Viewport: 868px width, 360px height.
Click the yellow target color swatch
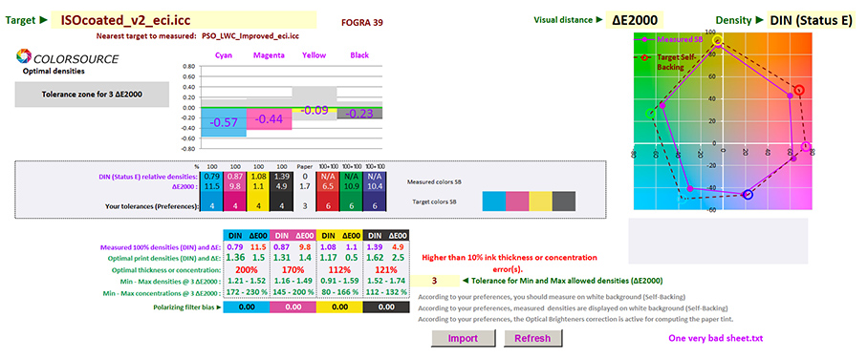pyautogui.click(x=540, y=201)
